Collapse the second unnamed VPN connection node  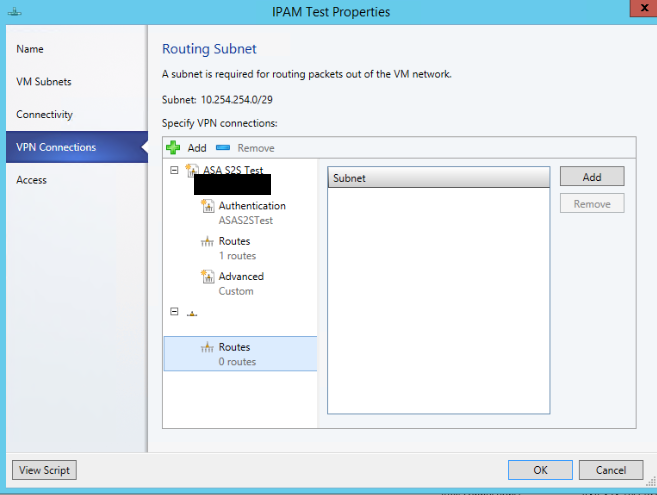175,312
